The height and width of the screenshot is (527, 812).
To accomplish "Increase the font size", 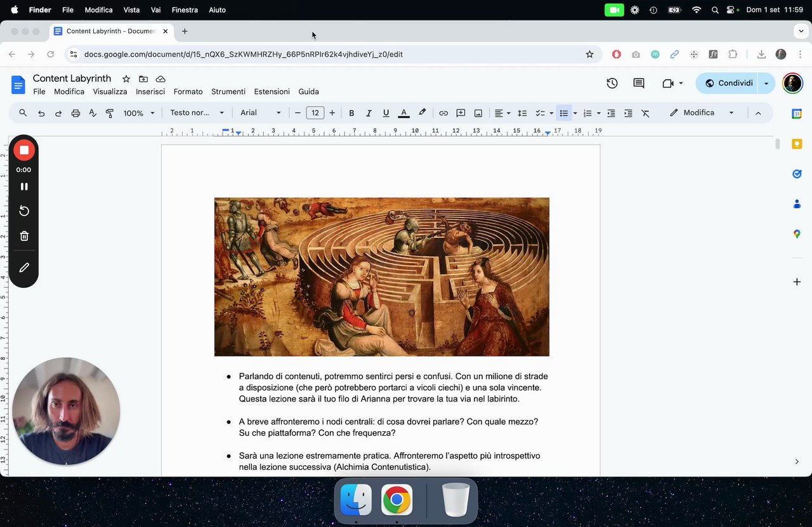I will [x=332, y=113].
